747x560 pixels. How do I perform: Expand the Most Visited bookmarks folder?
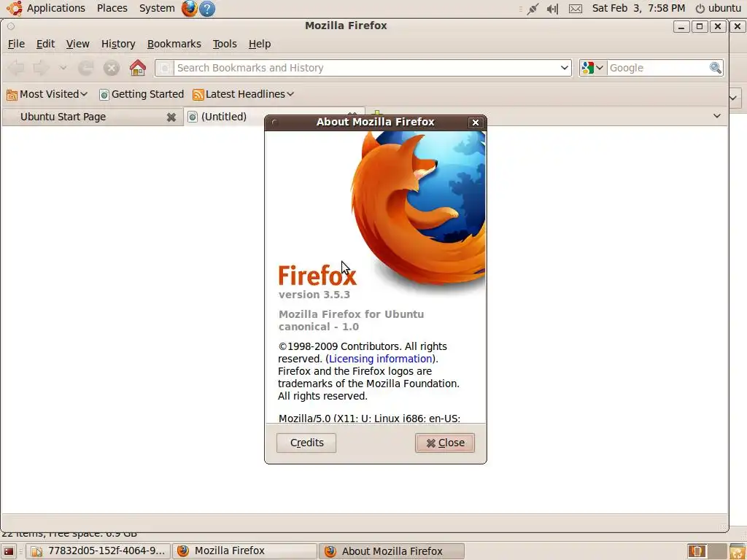point(47,94)
